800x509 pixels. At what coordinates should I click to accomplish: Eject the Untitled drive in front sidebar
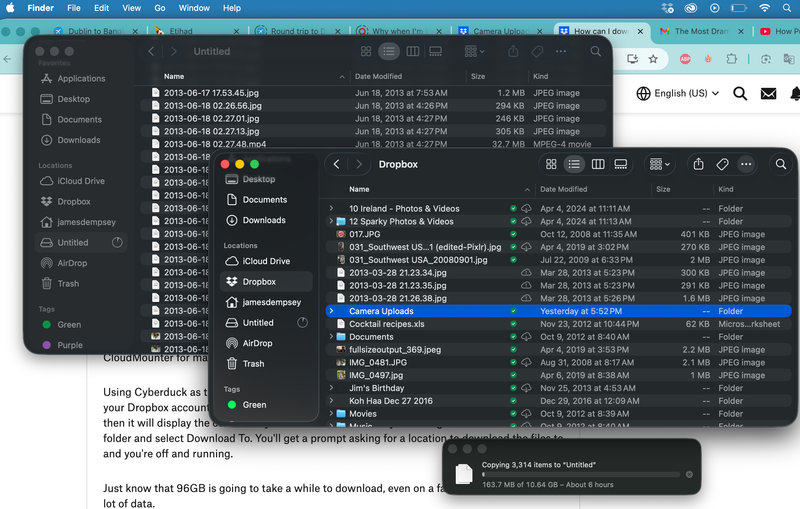click(303, 323)
